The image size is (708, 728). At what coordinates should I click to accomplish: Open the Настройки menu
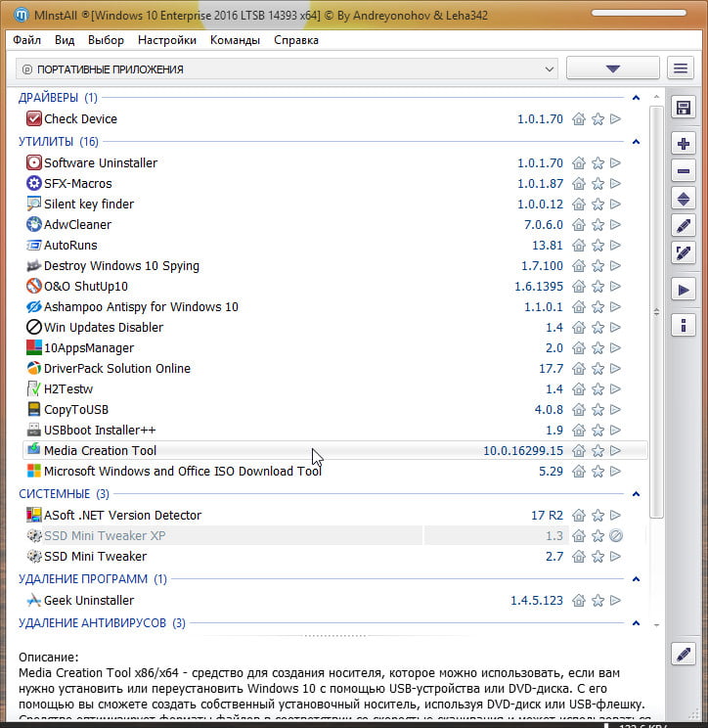pos(166,40)
